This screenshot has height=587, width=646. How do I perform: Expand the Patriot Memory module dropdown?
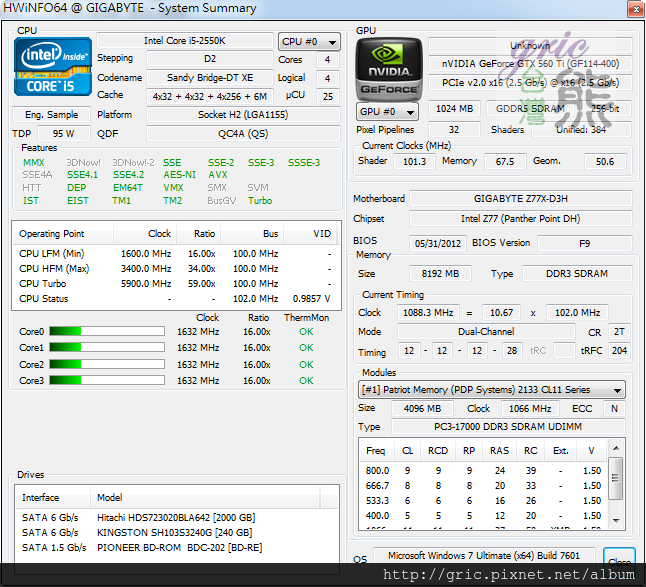tap(492, 390)
